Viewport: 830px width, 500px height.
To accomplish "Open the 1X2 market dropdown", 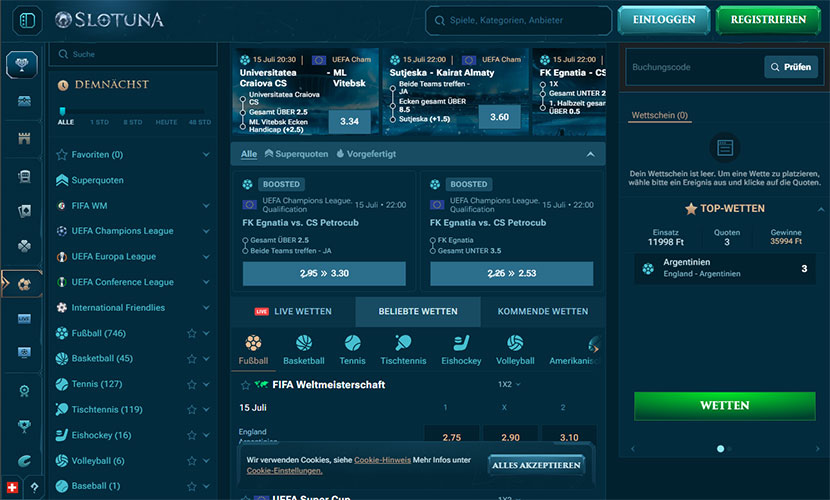I will [509, 384].
